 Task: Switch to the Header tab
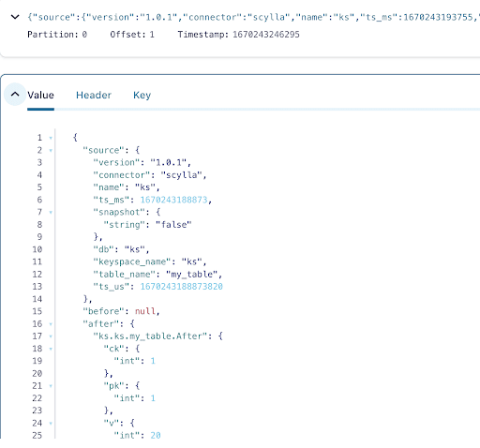[94, 95]
